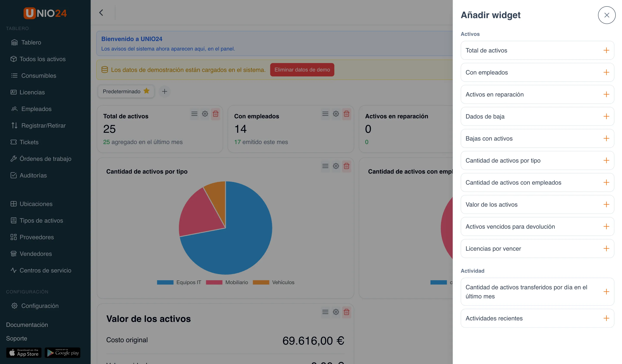
Task: Select the Predeterminado dashboard tab
Action: (x=126, y=91)
